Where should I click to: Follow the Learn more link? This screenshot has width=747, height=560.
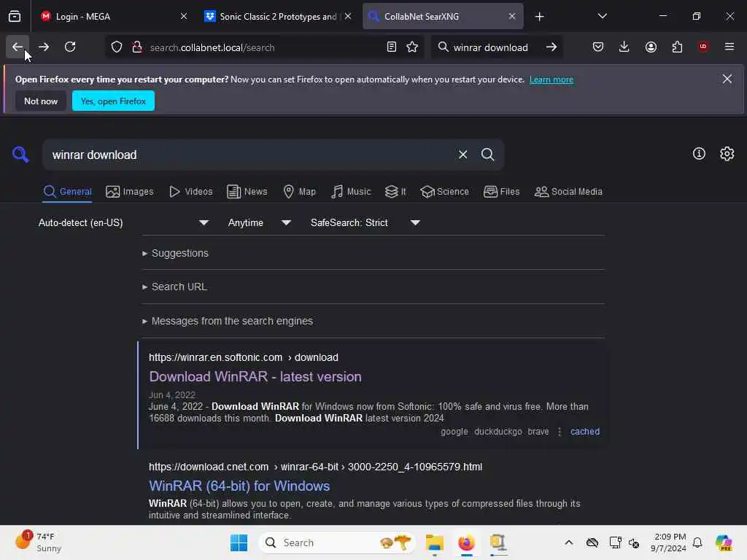point(551,79)
